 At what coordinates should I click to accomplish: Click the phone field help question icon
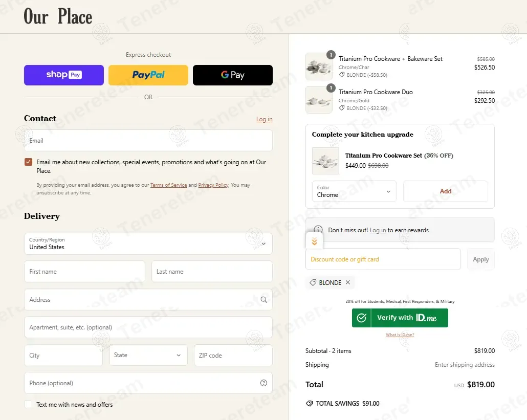(263, 383)
